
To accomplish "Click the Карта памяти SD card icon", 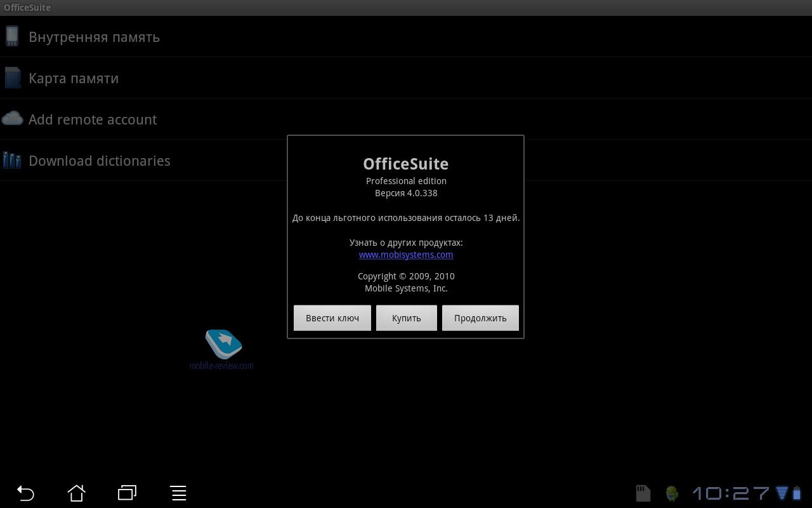I will (12, 77).
